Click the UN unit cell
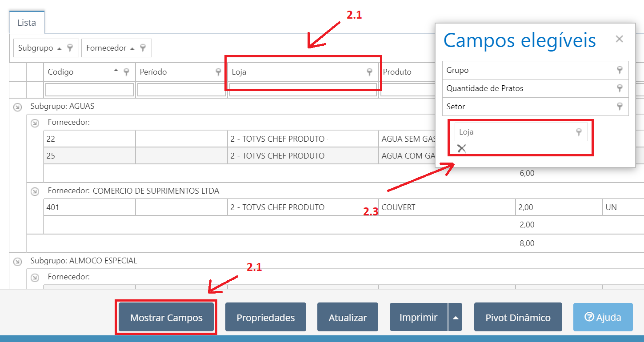Viewport: 644px width, 342px height. click(x=623, y=207)
